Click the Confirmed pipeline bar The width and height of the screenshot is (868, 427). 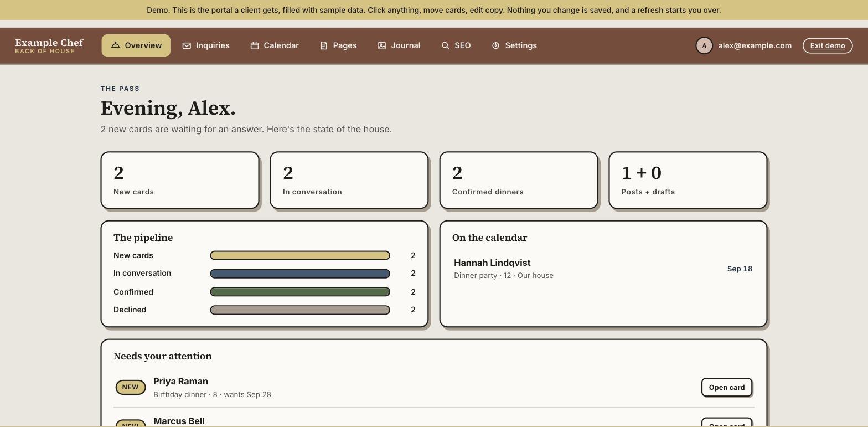click(x=300, y=292)
